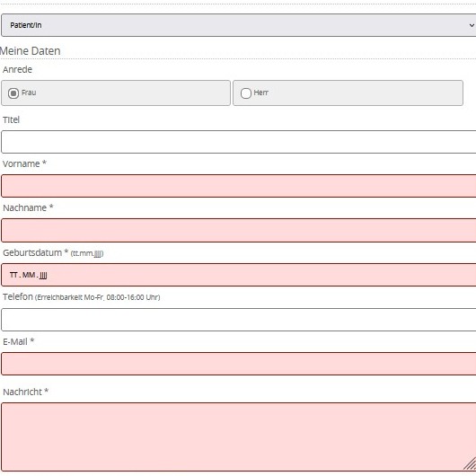Click the chevron arrow of Patient/in select
Screen dimensions: 476x476
pyautogui.click(x=472, y=25)
